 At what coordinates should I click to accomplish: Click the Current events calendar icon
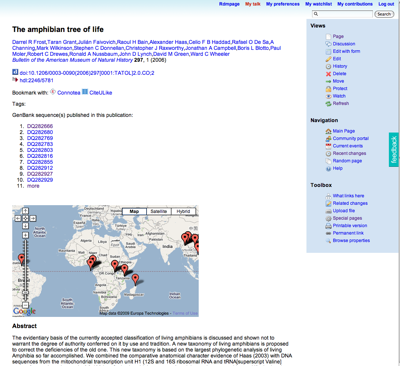328,146
